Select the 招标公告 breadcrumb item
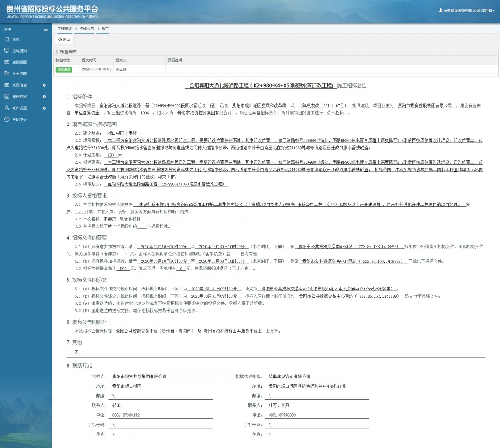Image resolution: width=500 pixels, height=448 pixels. coord(87,29)
